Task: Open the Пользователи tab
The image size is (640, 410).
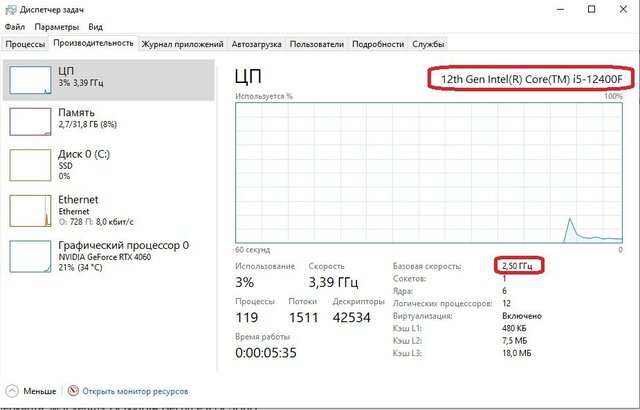Action: tap(319, 44)
